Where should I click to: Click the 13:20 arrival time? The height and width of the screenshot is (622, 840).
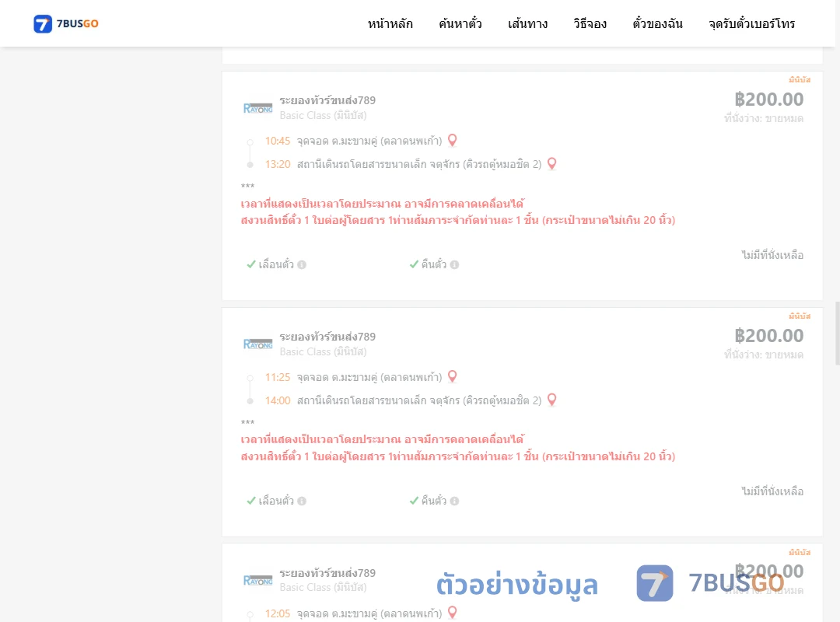tap(278, 165)
